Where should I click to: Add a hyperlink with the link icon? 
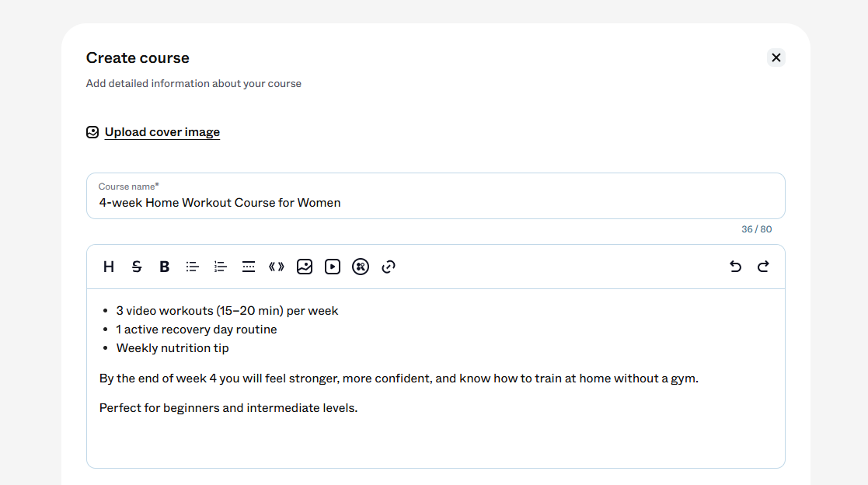tap(389, 267)
